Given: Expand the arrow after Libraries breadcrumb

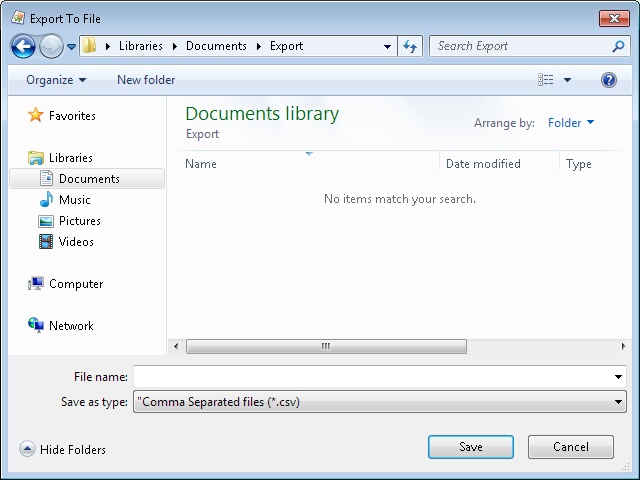Looking at the screenshot, I should (175, 46).
